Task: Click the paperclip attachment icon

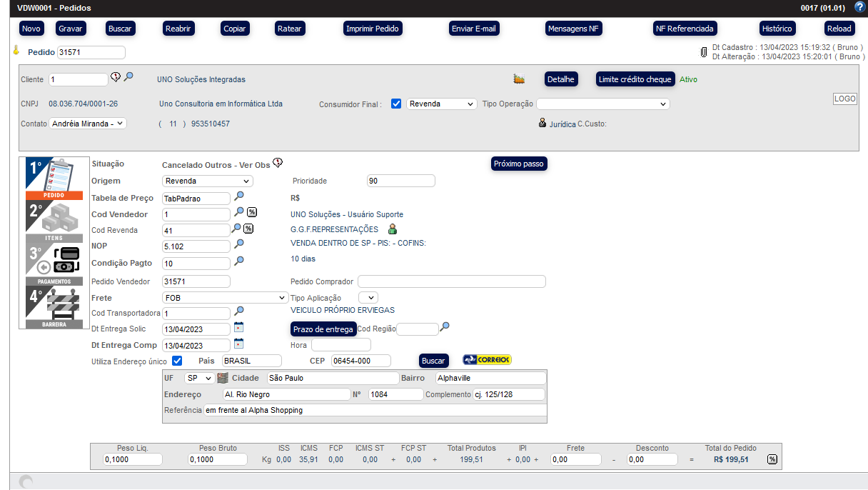Action: click(x=704, y=52)
